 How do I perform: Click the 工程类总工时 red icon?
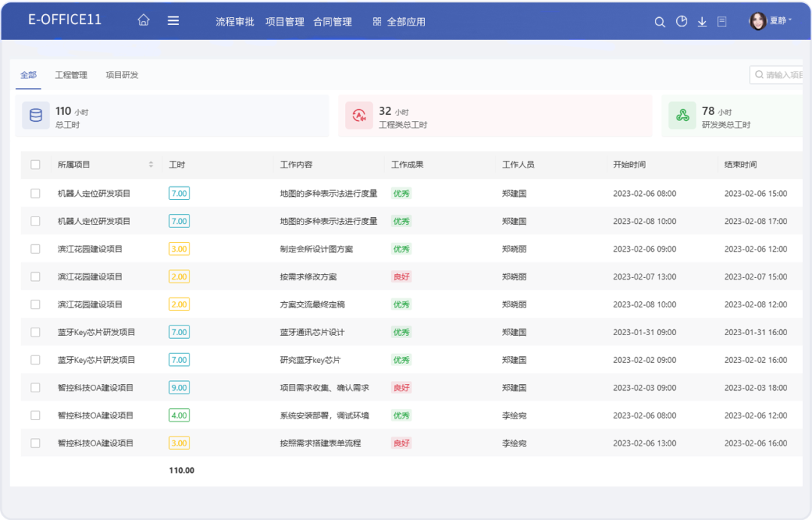click(x=359, y=116)
